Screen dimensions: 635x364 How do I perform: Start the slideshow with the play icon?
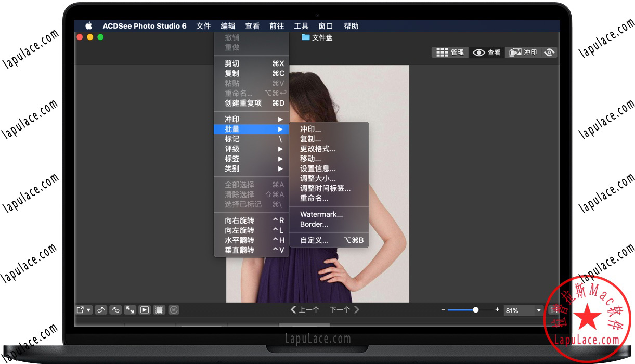click(145, 310)
